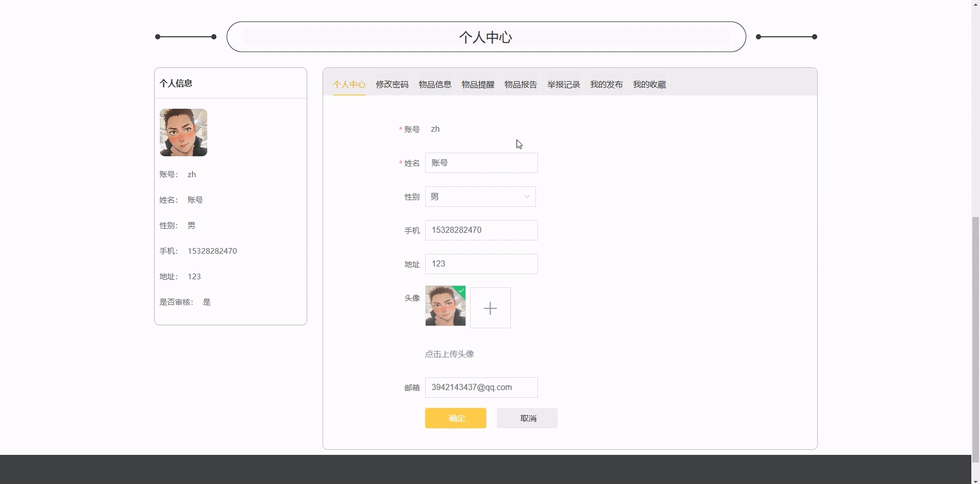
Task: Open the 我的收藏 tab
Action: tap(649, 84)
